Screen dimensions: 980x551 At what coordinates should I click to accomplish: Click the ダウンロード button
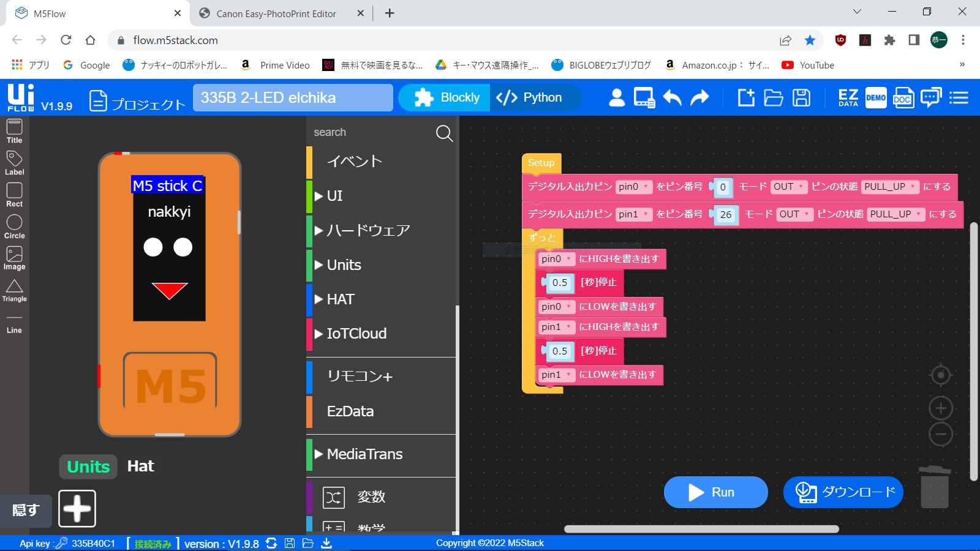point(843,492)
